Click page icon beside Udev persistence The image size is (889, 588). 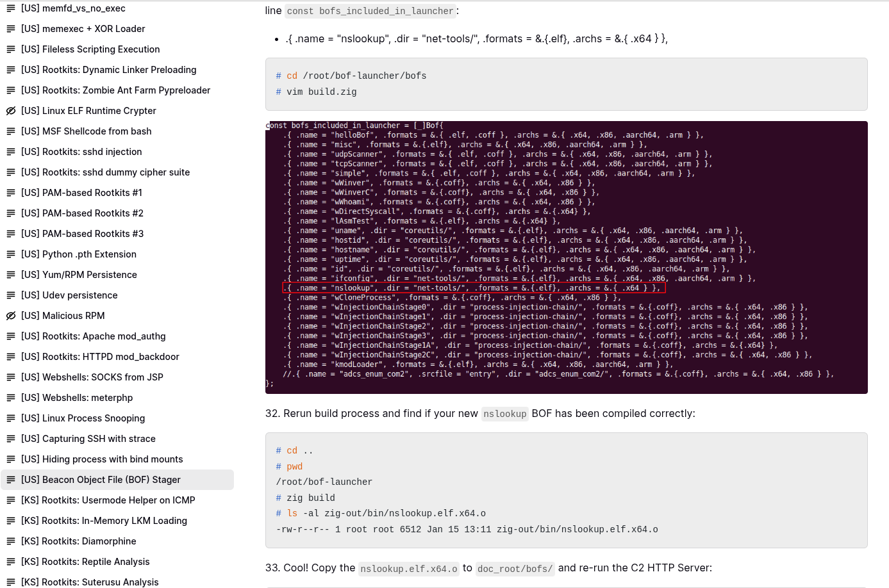11,295
